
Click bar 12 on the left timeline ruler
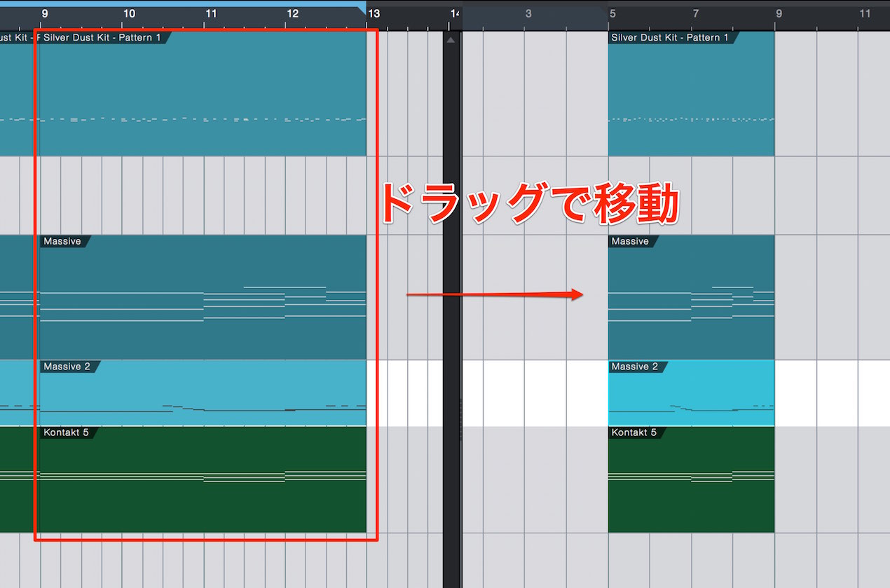click(x=293, y=14)
